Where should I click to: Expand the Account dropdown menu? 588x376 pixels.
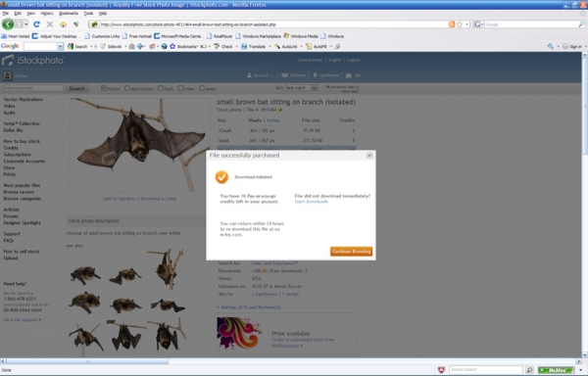[x=260, y=75]
